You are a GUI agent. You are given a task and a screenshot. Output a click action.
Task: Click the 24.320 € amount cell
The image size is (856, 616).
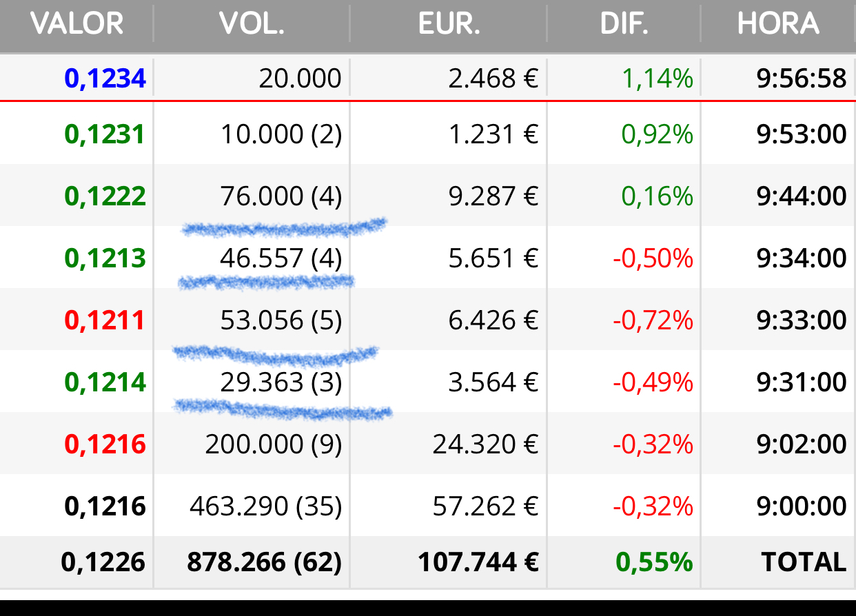click(x=485, y=444)
